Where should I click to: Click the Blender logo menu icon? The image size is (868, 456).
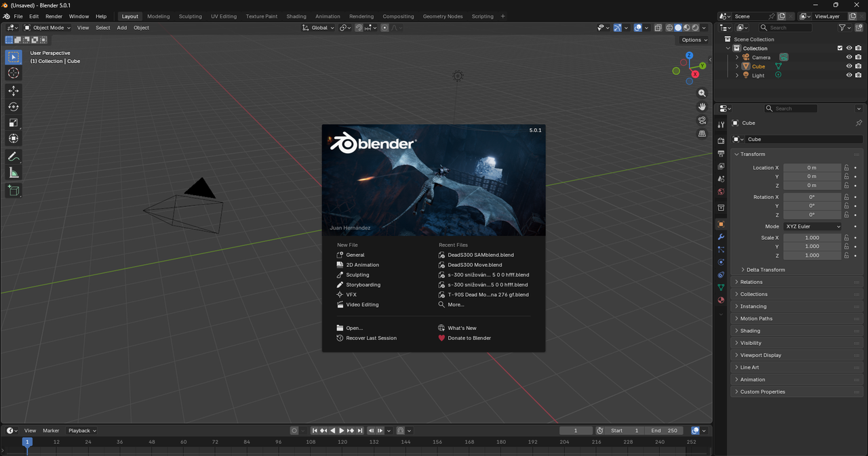pos(6,16)
